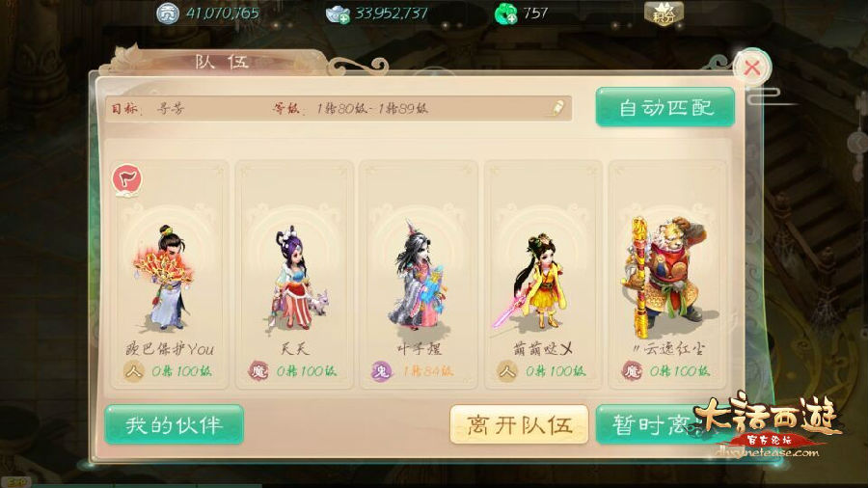Click the 魔 race badge under 云逸红尘

(x=632, y=370)
